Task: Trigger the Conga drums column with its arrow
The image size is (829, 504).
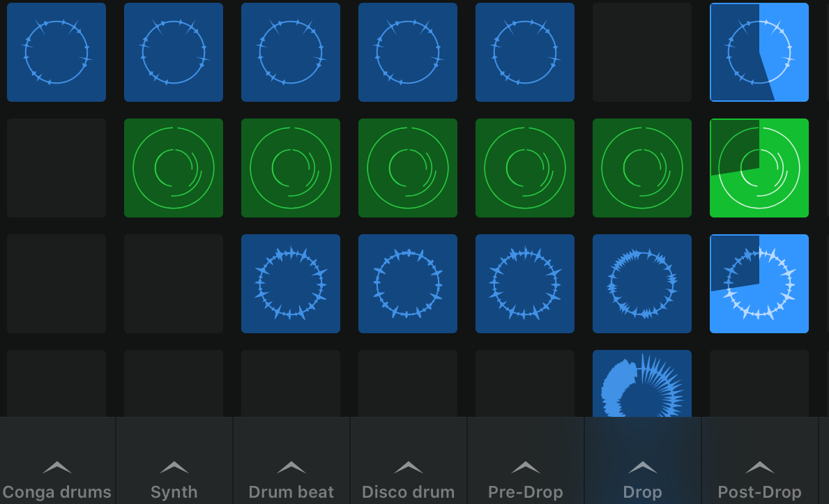Action: 57,468
